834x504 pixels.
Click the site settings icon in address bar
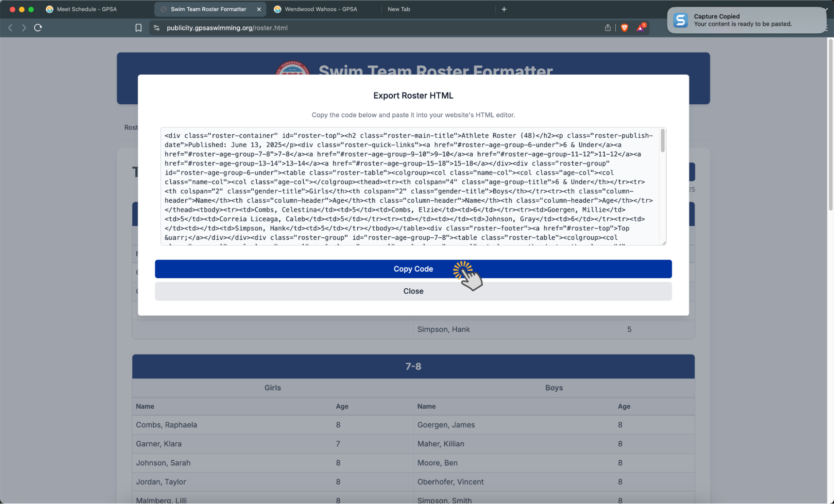[156, 28]
